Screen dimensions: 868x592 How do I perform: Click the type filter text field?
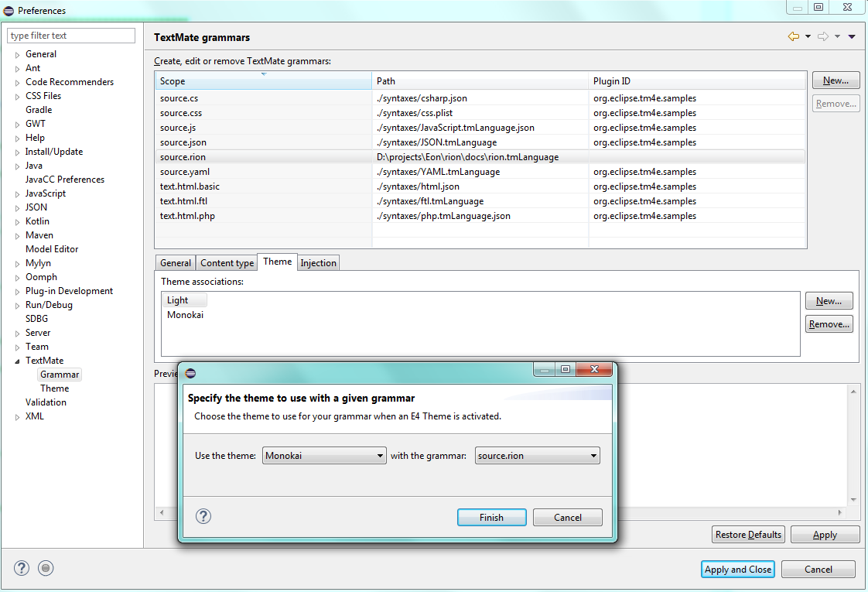[70, 35]
